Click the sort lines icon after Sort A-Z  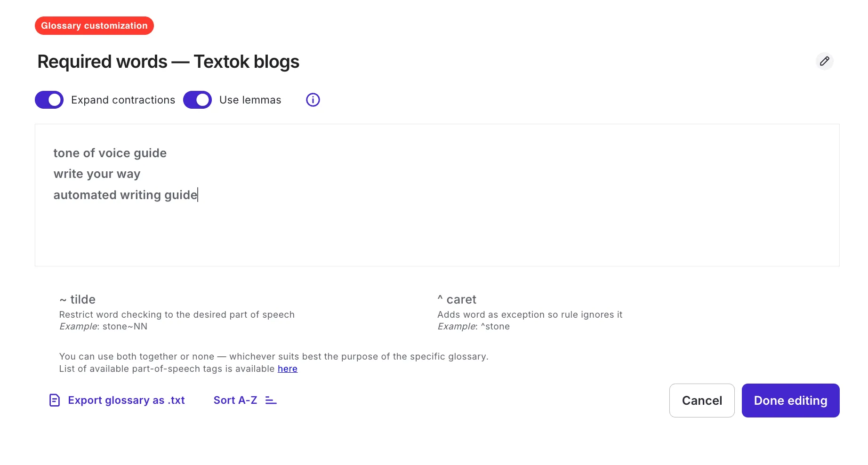click(x=271, y=400)
